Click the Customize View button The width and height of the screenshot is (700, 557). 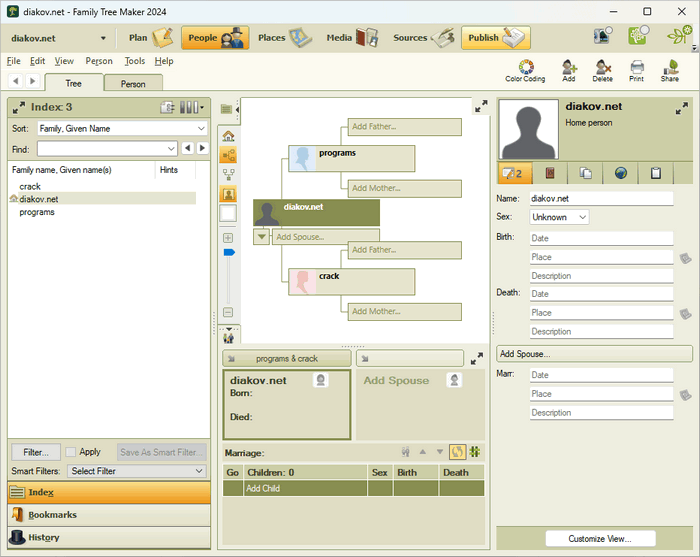click(600, 539)
